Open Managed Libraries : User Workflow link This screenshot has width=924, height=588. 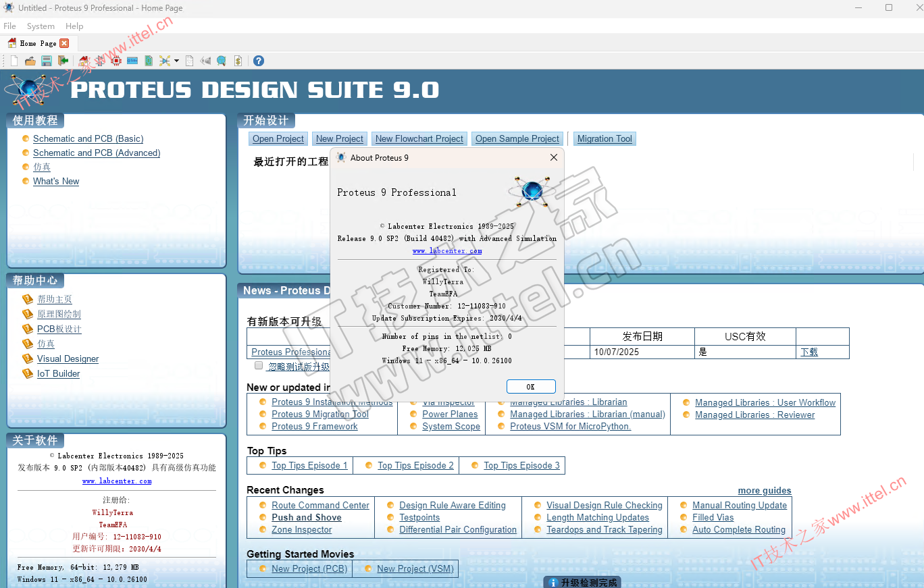point(765,402)
